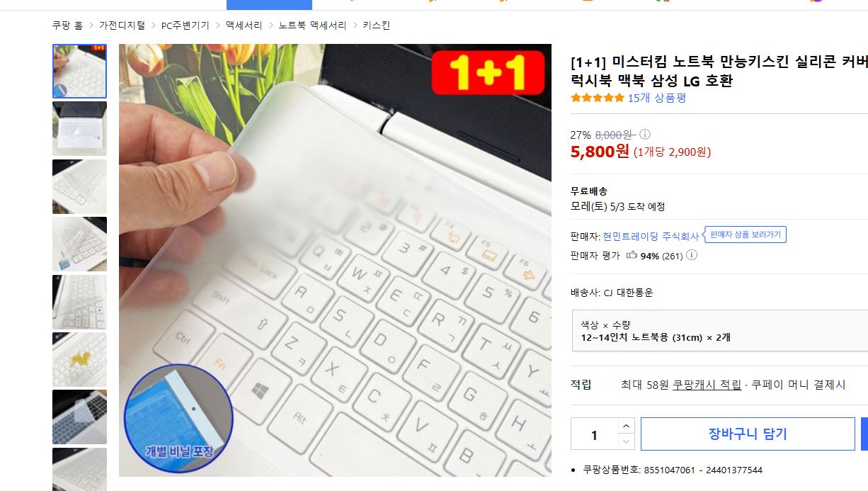Open the 15개 상품평 reviews link

click(657, 98)
